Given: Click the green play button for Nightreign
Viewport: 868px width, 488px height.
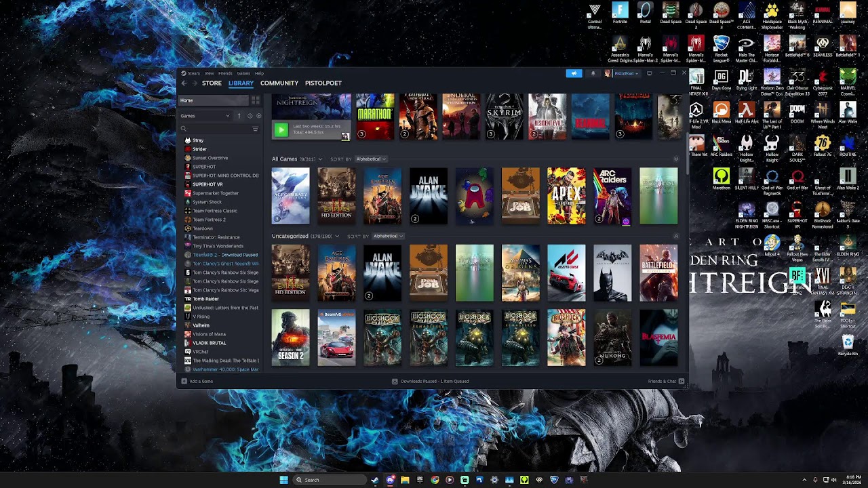Looking at the screenshot, I should 281,129.
